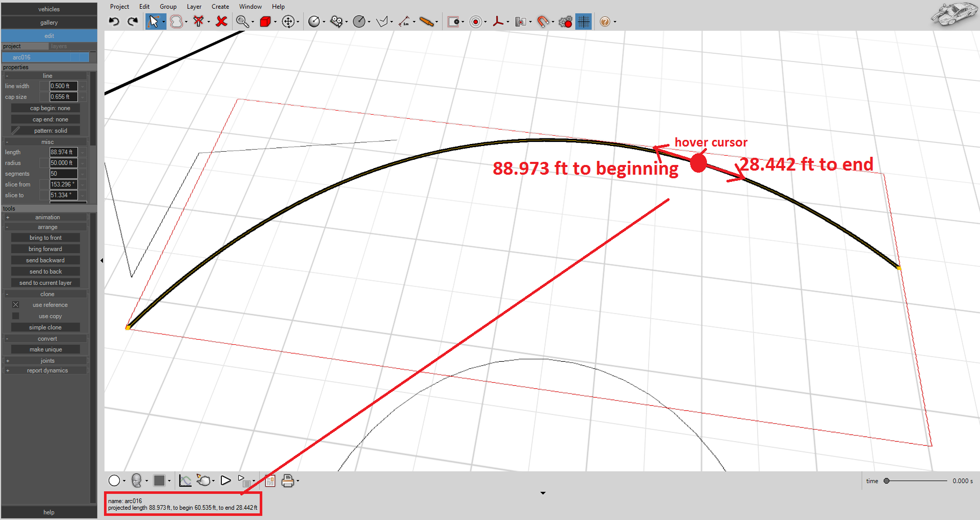Switch to the layers tab

coord(59,46)
